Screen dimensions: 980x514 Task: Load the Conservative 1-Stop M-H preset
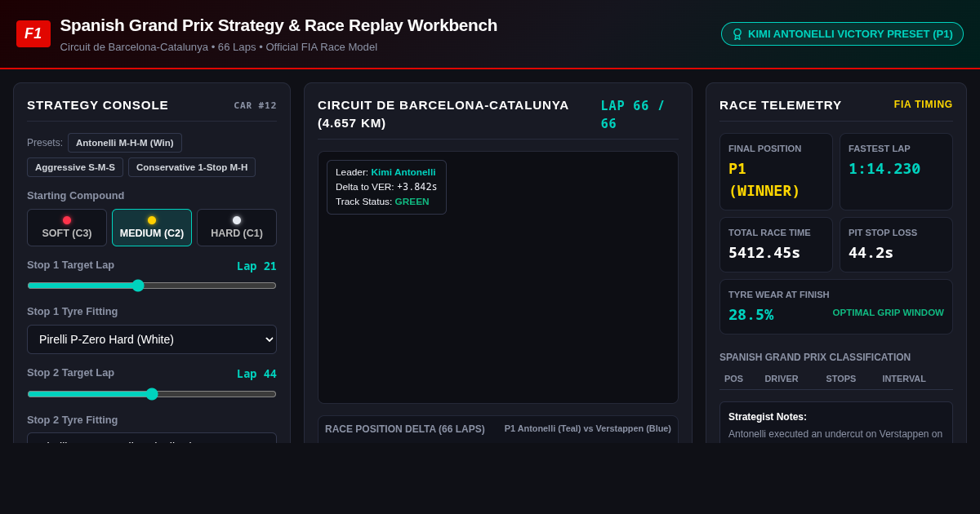pos(192,167)
